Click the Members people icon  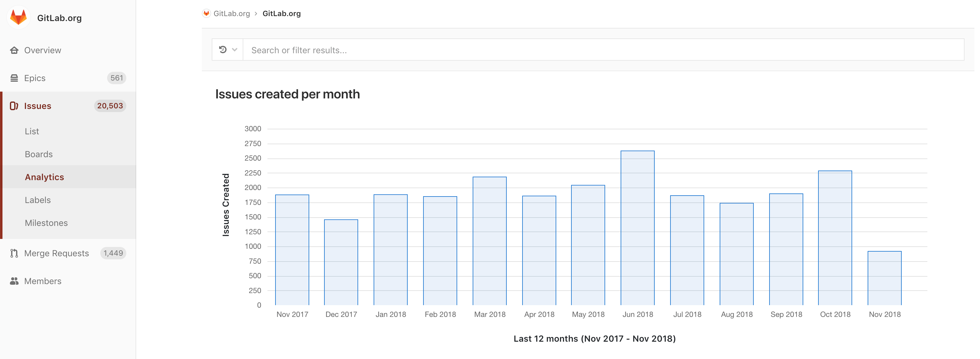point(14,281)
